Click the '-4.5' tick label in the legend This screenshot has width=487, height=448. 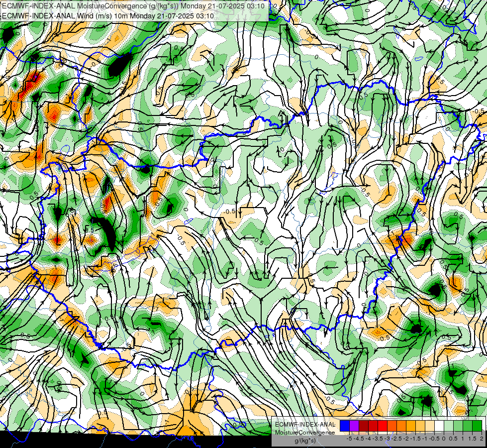pos(359,439)
